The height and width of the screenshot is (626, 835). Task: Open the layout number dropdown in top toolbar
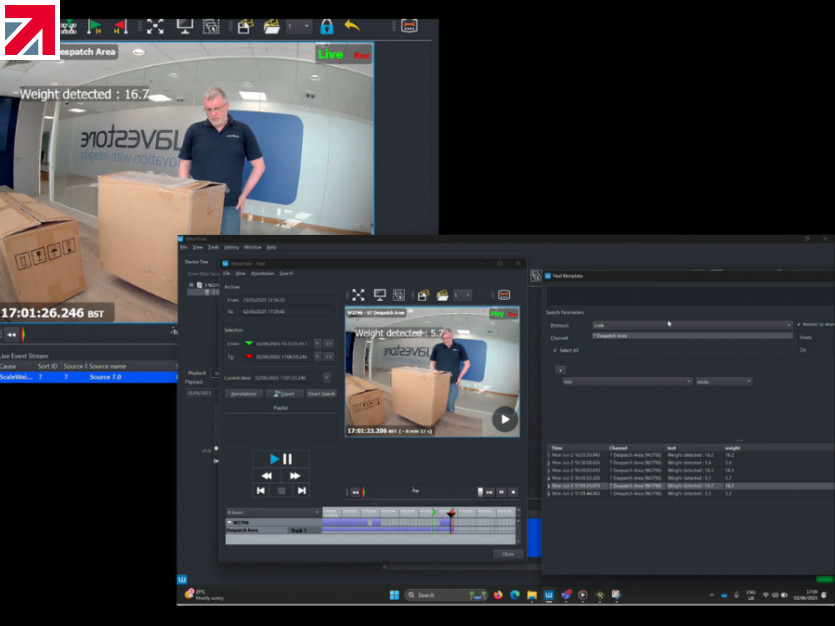pos(299,26)
